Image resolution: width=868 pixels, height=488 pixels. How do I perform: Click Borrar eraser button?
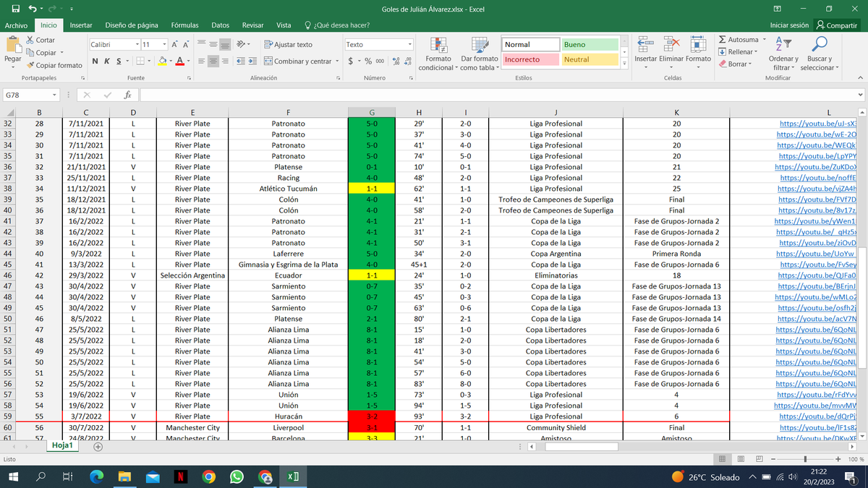click(x=733, y=64)
